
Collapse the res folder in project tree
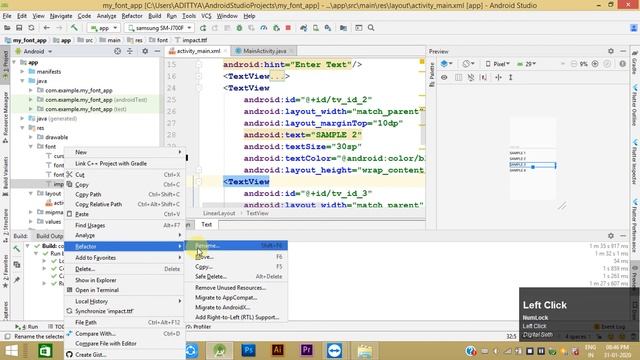click(22, 128)
